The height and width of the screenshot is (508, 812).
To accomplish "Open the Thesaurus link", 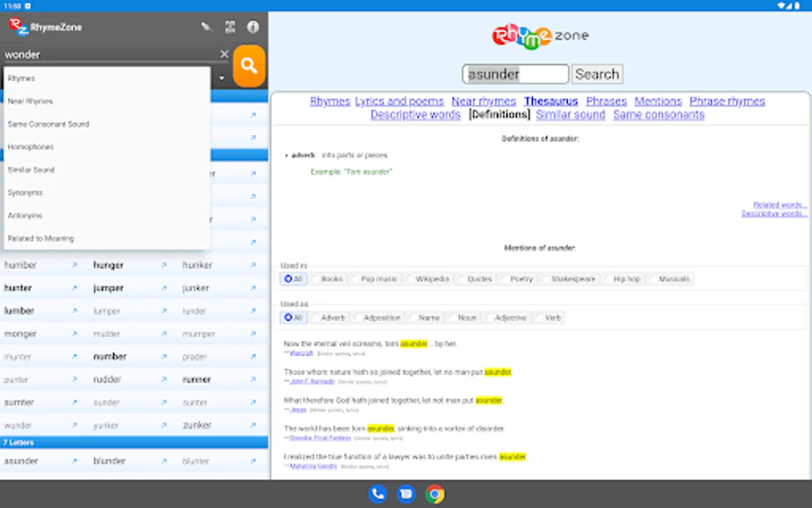I will point(551,101).
